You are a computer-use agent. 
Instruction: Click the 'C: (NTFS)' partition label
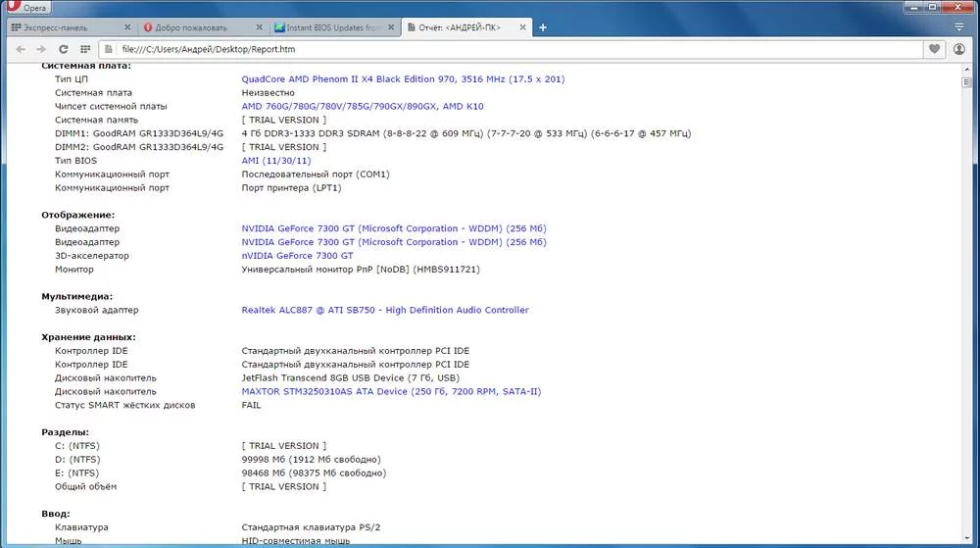click(76, 445)
